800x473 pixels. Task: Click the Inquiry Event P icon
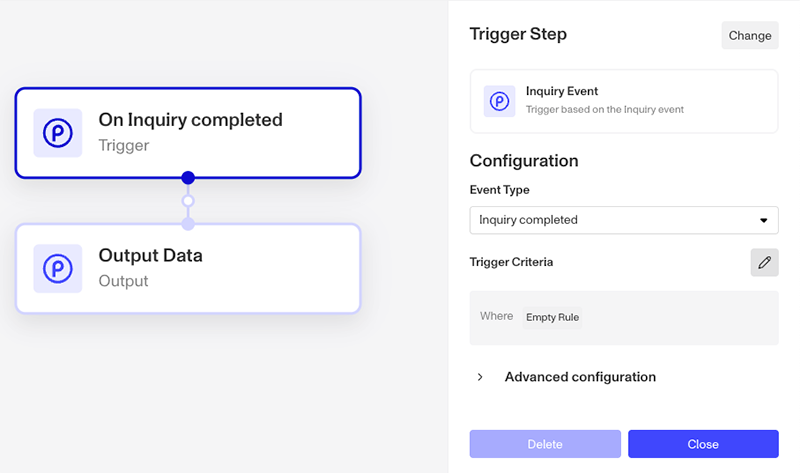[x=499, y=101]
